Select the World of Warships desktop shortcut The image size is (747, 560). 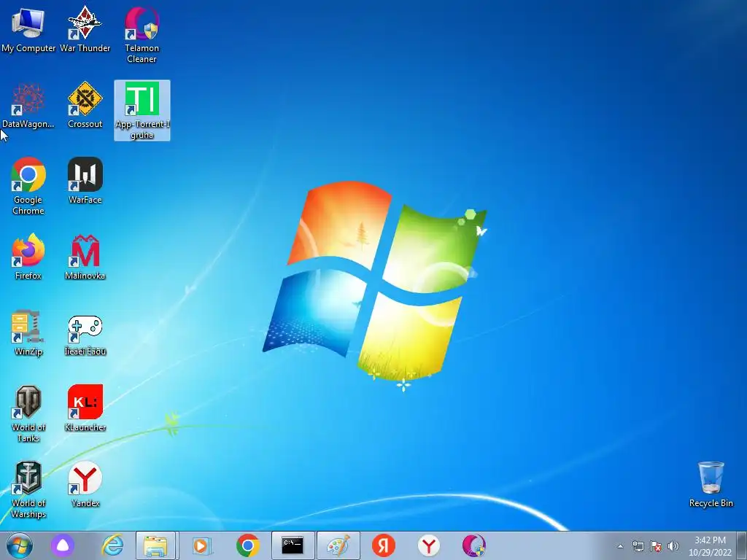(x=28, y=489)
